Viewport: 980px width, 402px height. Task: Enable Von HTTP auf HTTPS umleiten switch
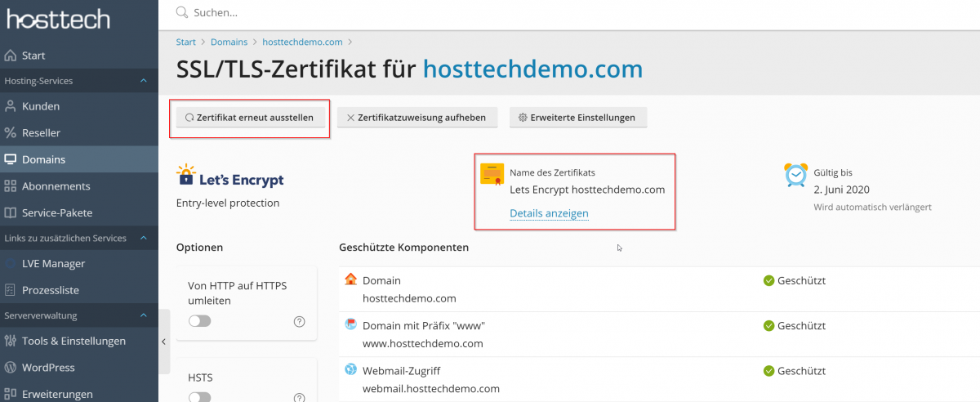point(199,321)
